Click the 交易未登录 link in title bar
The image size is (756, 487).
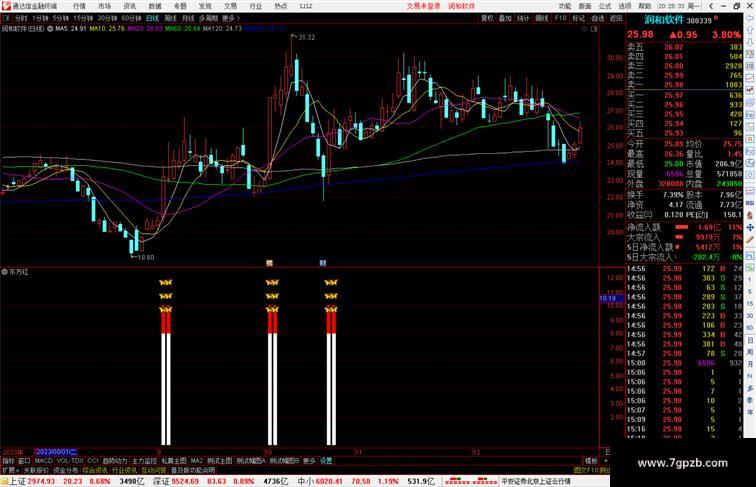pyautogui.click(x=423, y=6)
